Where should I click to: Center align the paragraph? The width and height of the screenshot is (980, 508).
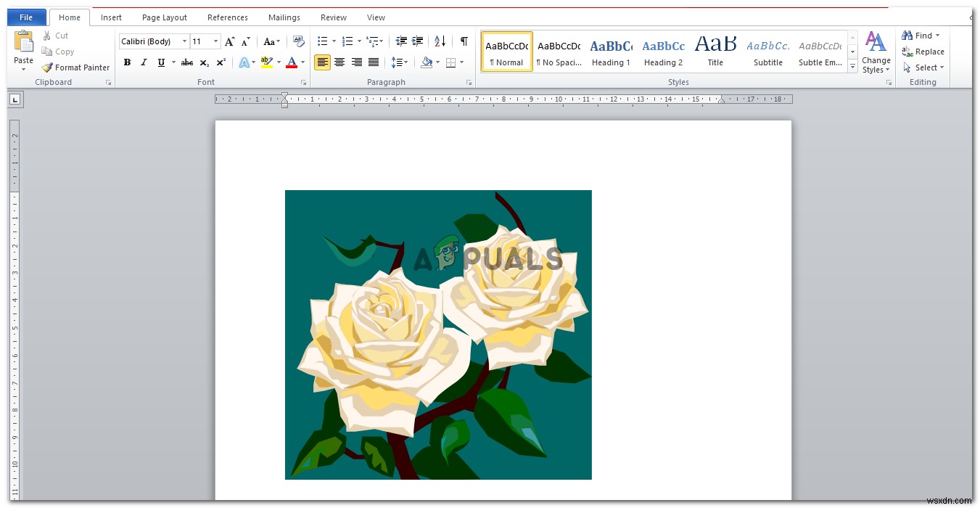click(x=339, y=62)
